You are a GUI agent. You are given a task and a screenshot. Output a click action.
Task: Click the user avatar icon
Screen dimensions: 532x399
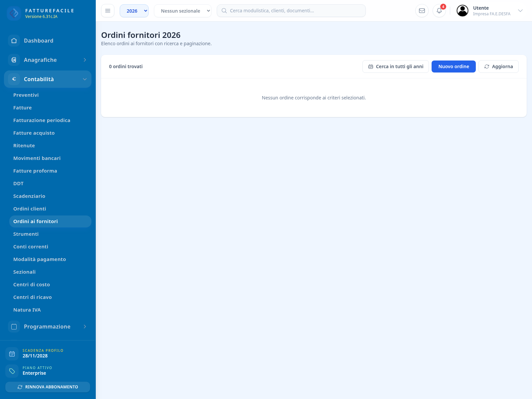coord(463,11)
